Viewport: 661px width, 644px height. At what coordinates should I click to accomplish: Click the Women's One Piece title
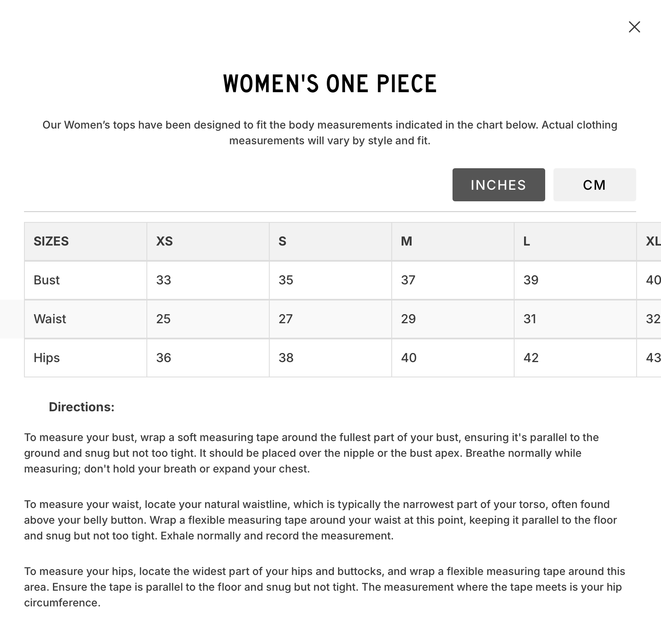point(330,84)
